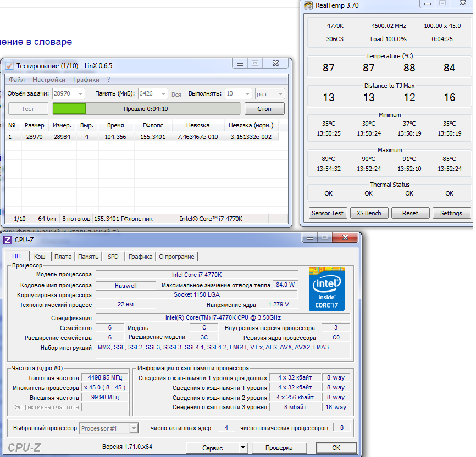Click the Intel Core i7 4770K model field
This screenshot has width=476, height=457.
pyautogui.click(x=197, y=275)
